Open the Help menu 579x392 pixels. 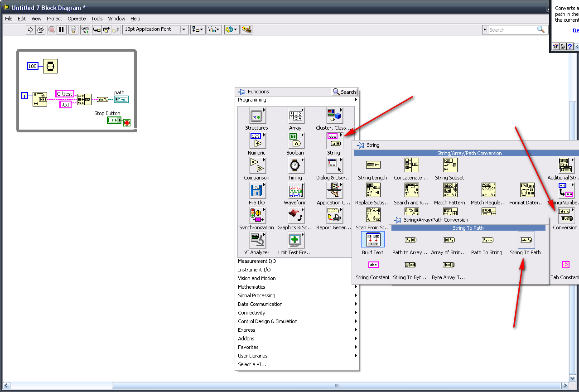(135, 19)
